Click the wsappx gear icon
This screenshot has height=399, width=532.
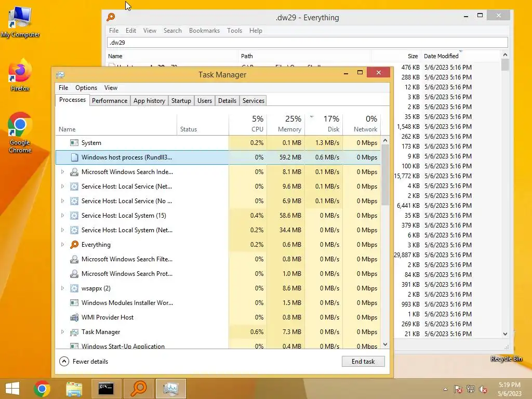coord(74,288)
